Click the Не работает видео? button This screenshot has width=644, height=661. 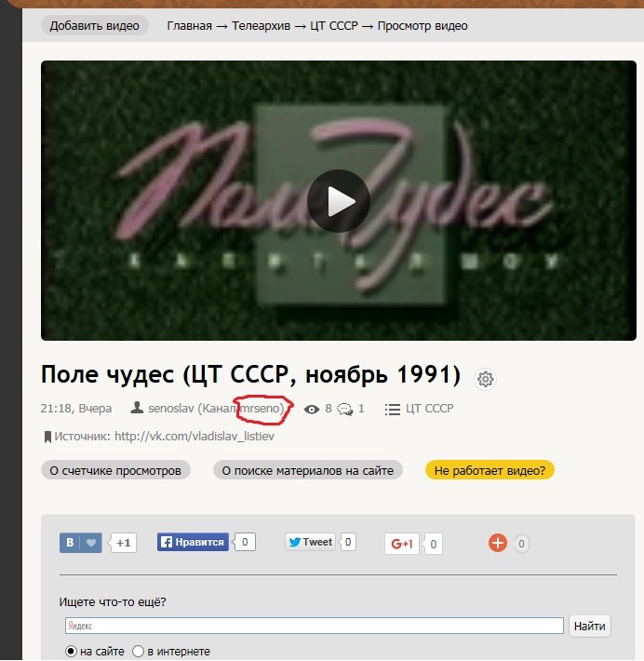pos(490,470)
